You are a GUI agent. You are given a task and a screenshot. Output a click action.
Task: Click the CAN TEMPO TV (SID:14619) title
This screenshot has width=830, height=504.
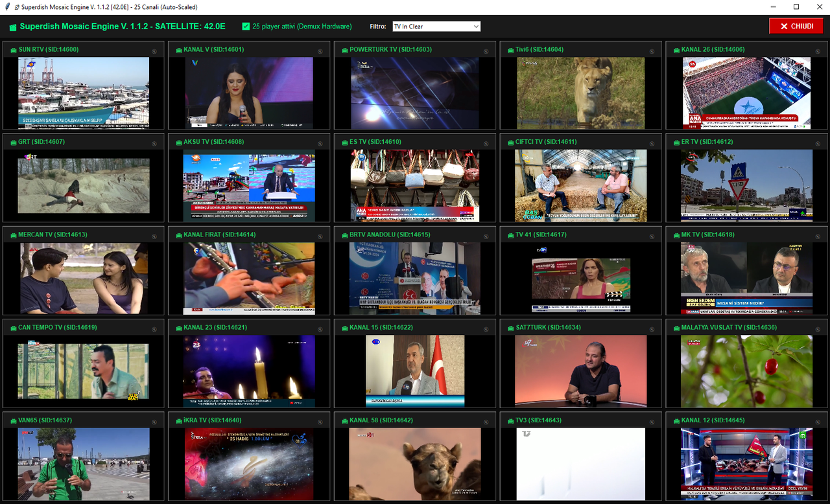point(57,327)
